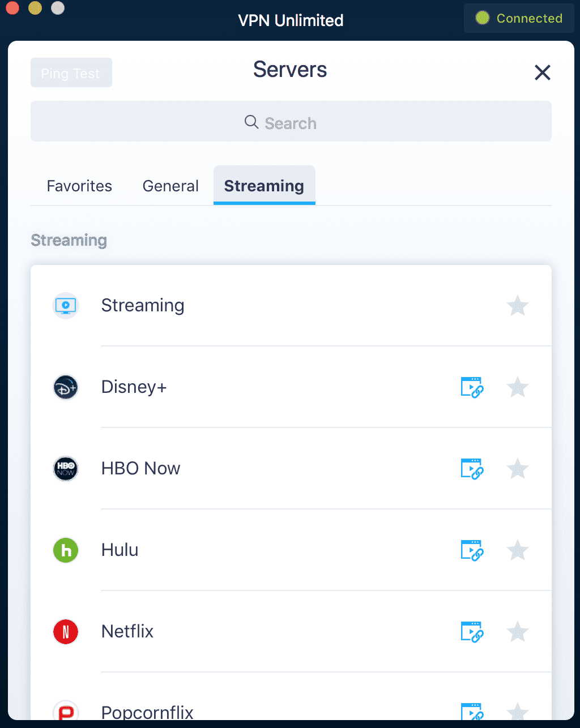Image resolution: width=580 pixels, height=728 pixels.
Task: Click the Netflix logo icon
Action: 66,632
